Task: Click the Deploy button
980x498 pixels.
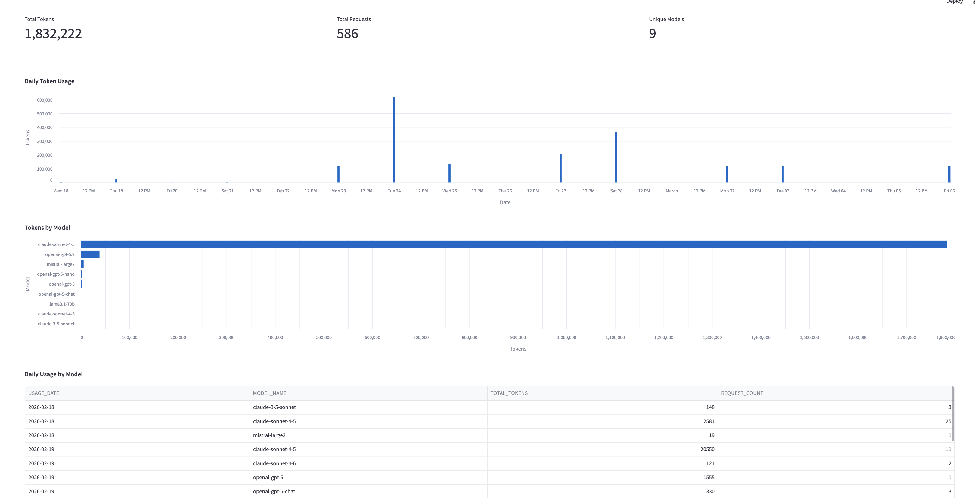Action: point(954,2)
